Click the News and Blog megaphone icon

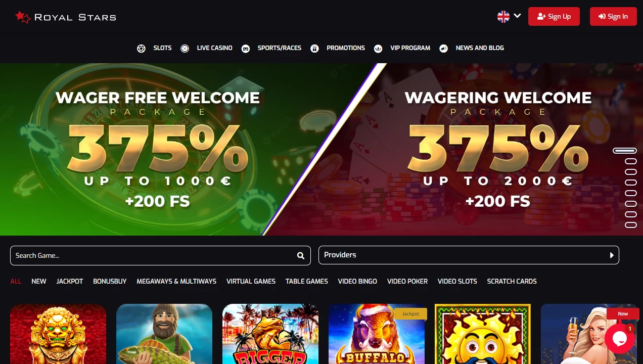444,49
